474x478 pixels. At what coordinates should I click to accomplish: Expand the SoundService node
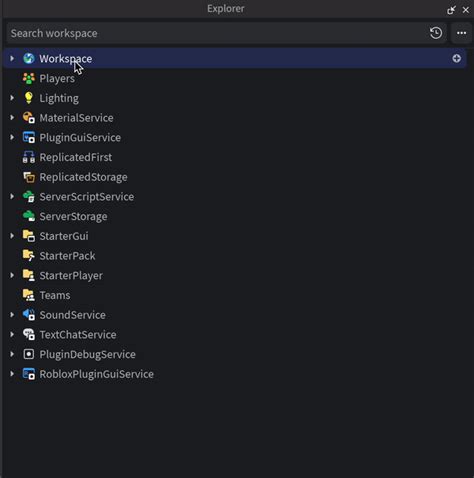click(12, 315)
